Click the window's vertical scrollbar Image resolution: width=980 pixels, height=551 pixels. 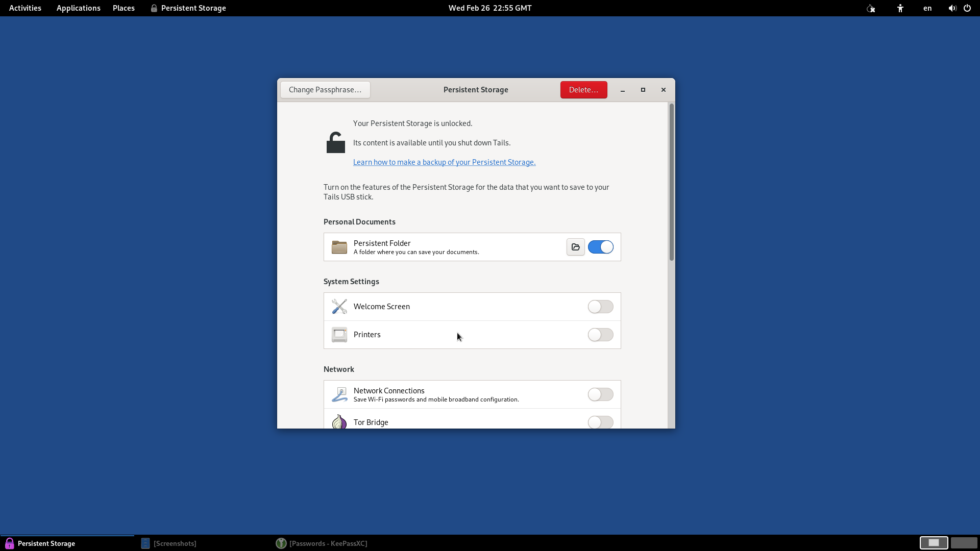(x=671, y=182)
